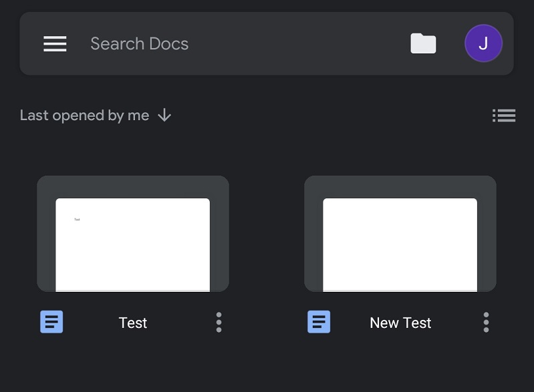The height and width of the screenshot is (392, 534).
Task: Click the dark gray frame above New Test preview page
Action: tap(400, 187)
